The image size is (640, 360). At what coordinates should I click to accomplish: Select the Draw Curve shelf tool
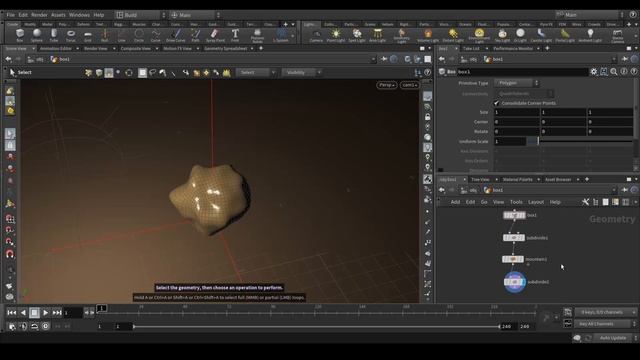tap(176, 36)
